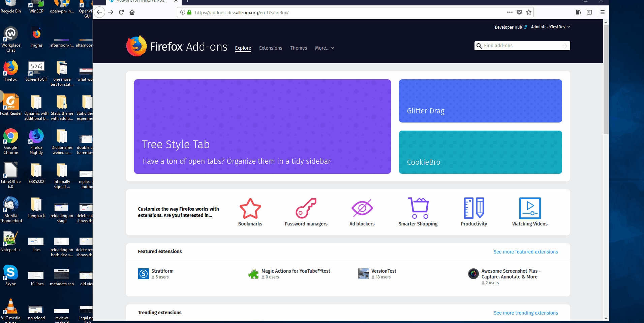Screen dimensions: 644x323
Task: Expand the AdminUserTestDev account dropdown
Action: 551,27
